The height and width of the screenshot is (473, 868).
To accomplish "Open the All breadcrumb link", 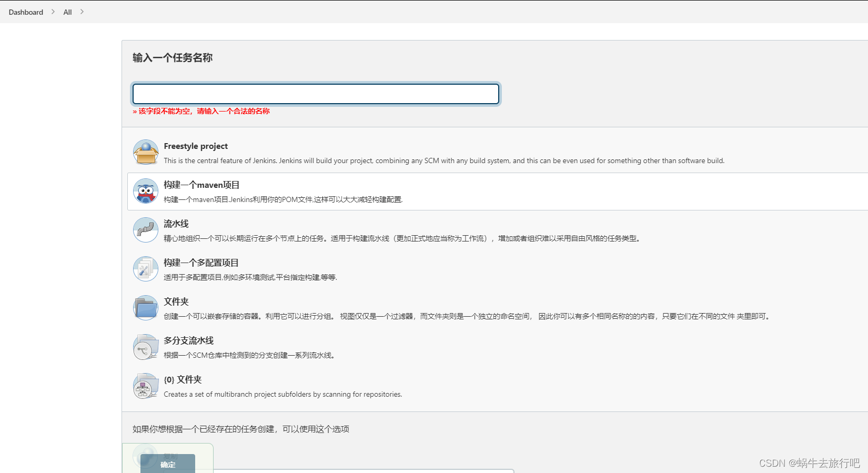I will (67, 12).
